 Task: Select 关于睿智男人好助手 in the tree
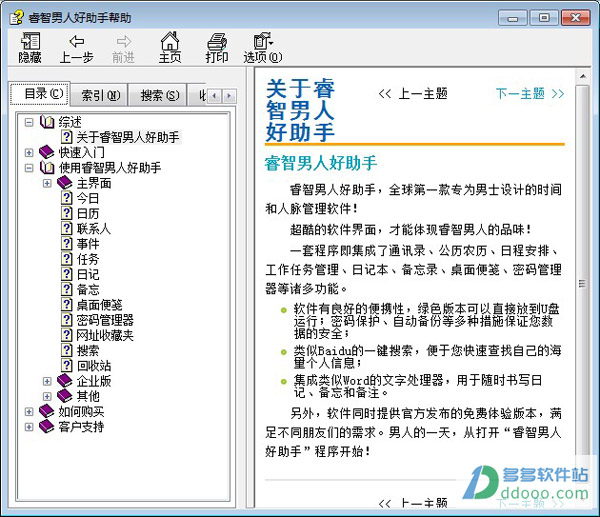tap(128, 137)
